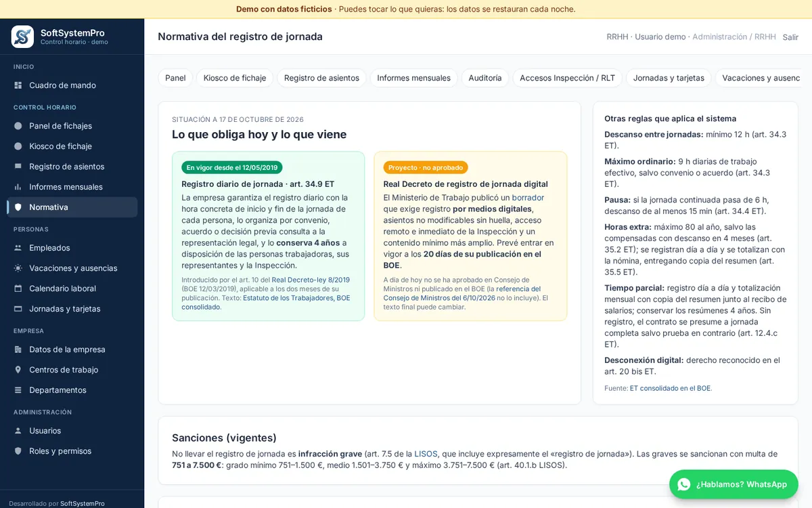
Task: Click the WhatsApp logo icon
Action: coord(684,484)
